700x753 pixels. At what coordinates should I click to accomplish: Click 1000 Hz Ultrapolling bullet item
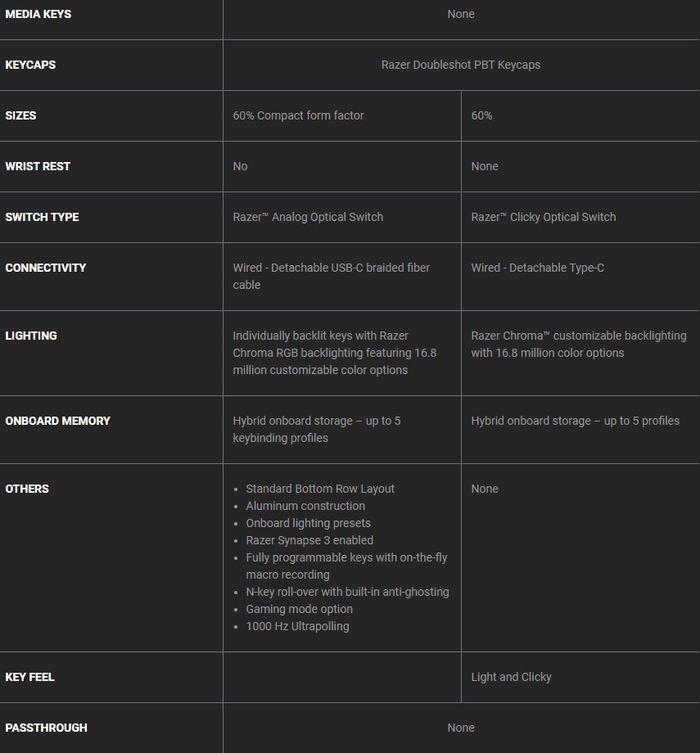[x=297, y=626]
